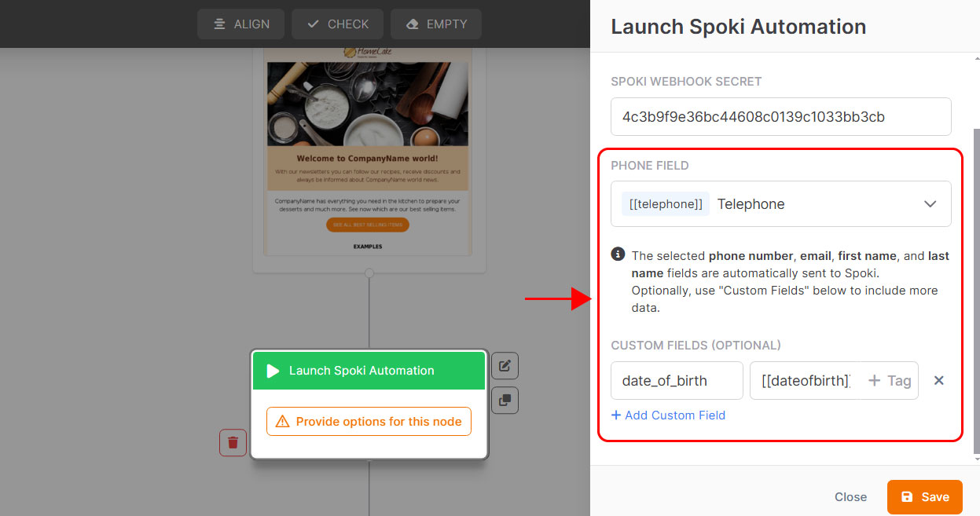The image size is (980, 516).
Task: Click the Add Custom Field link
Action: click(668, 415)
